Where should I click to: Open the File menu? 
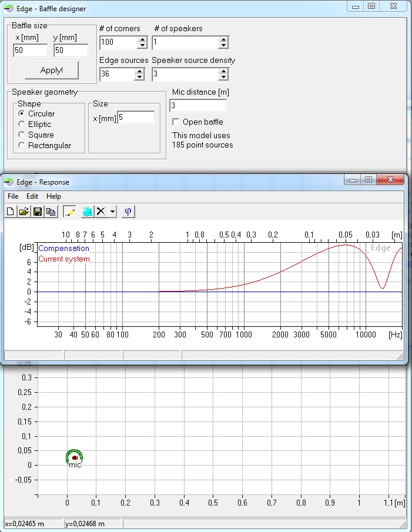coord(13,196)
